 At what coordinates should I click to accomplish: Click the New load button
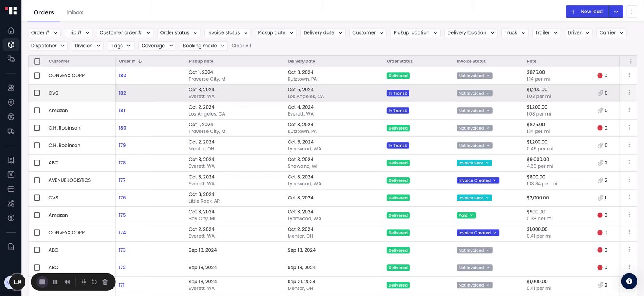coord(587,12)
